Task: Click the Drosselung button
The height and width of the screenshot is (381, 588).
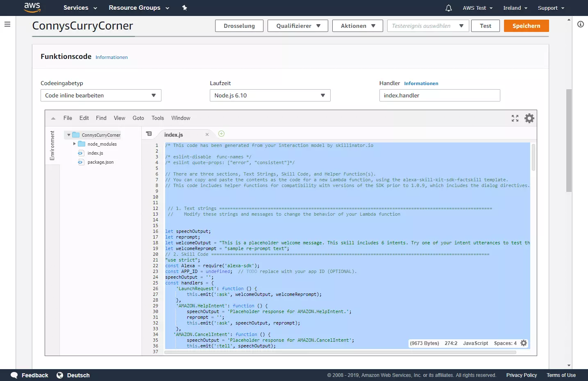Action: coord(239,26)
